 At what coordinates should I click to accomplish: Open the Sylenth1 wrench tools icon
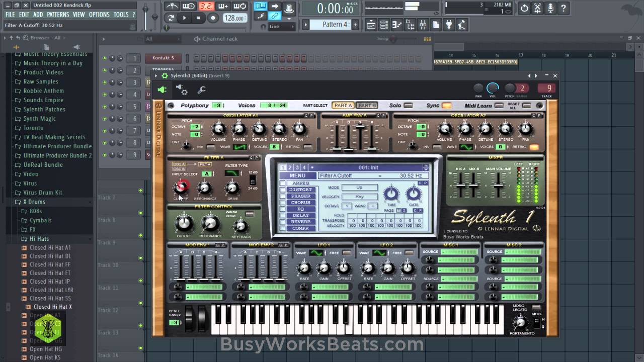(x=201, y=90)
